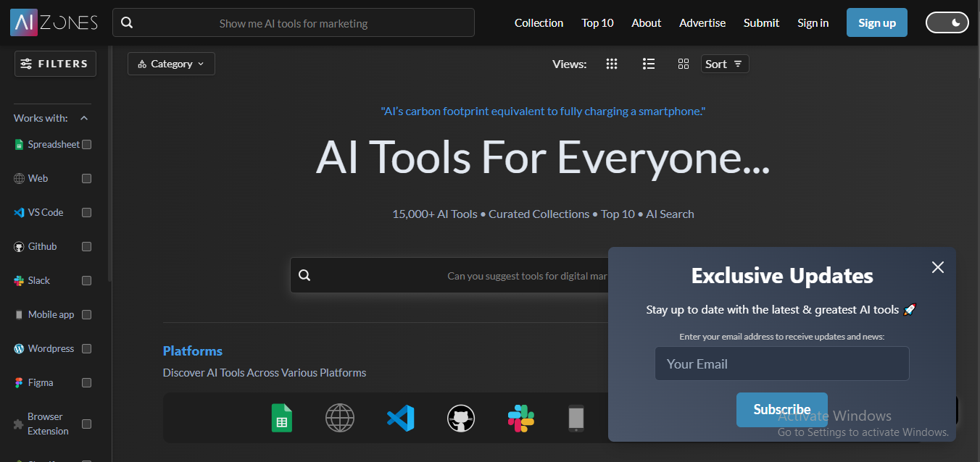980x462 pixels.
Task: Open the Advertise page
Action: click(702, 22)
